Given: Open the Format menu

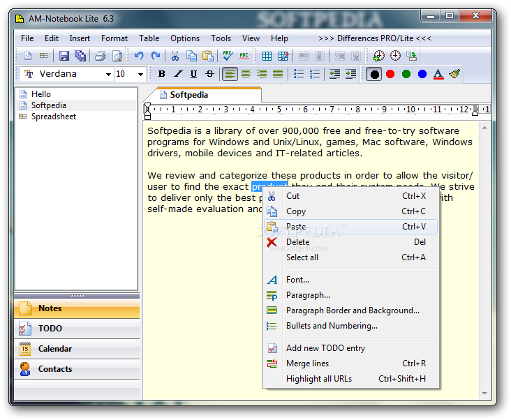Looking at the screenshot, I should coord(114,38).
